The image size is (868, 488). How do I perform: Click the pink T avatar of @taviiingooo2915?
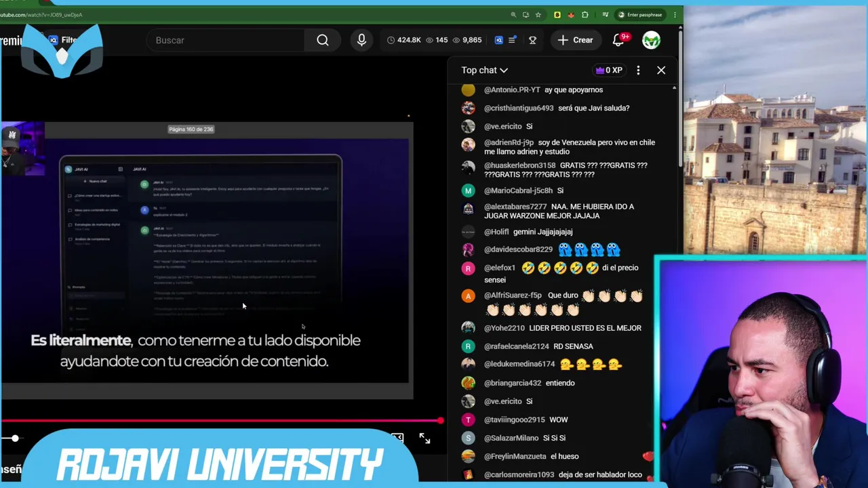468,420
